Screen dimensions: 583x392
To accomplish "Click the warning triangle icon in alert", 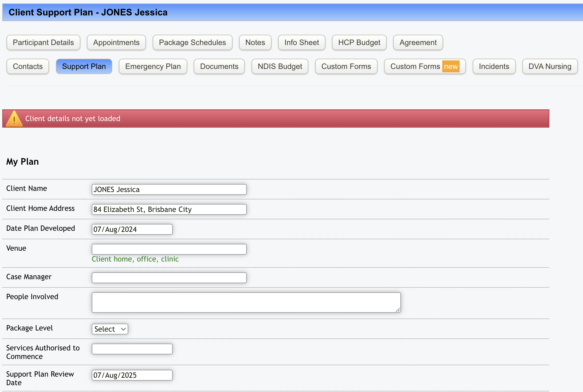I will (14, 119).
